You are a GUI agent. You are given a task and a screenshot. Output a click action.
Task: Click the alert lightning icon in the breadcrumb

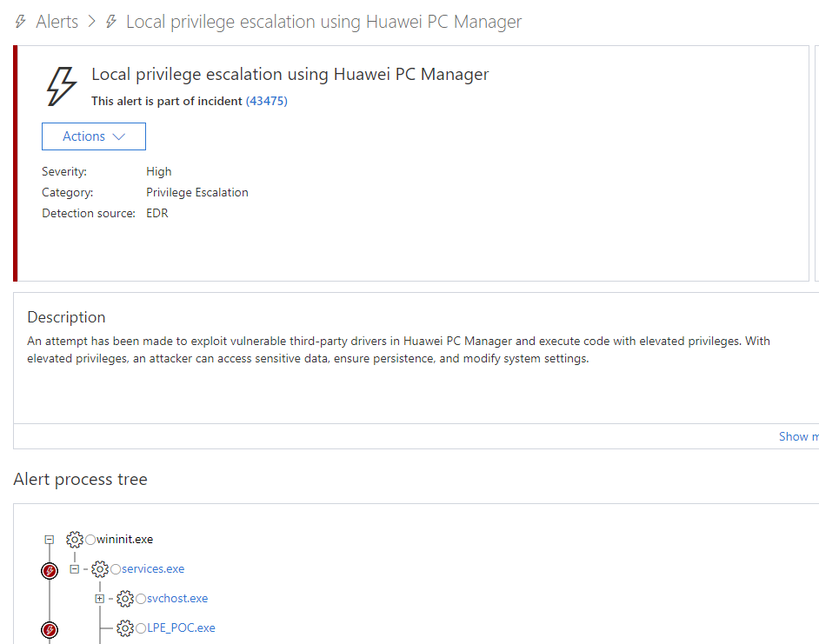(19, 22)
